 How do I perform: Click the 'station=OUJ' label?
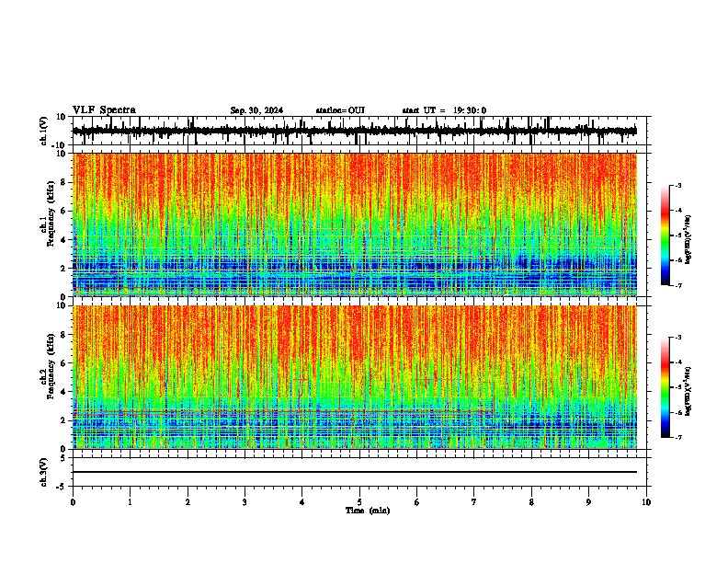click(340, 110)
